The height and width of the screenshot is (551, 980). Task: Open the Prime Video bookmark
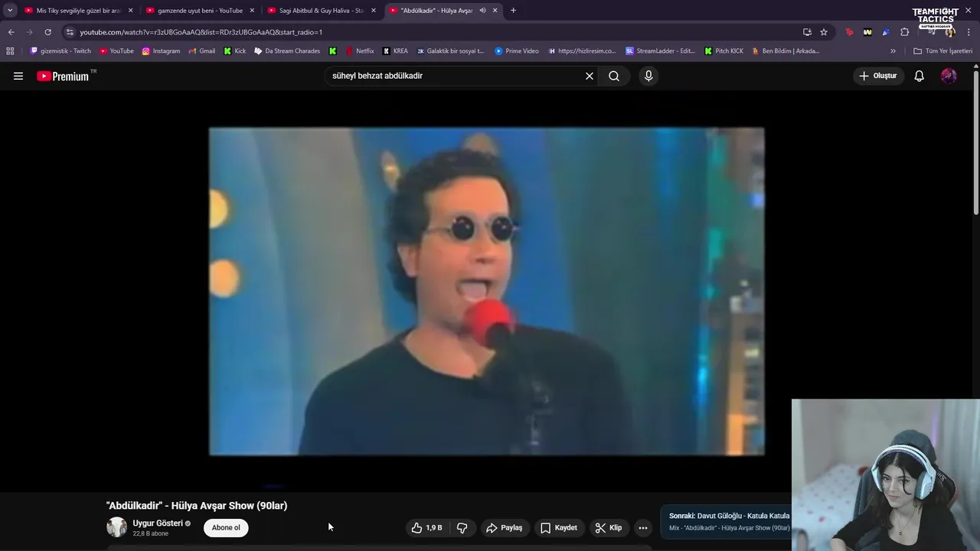[x=517, y=51]
